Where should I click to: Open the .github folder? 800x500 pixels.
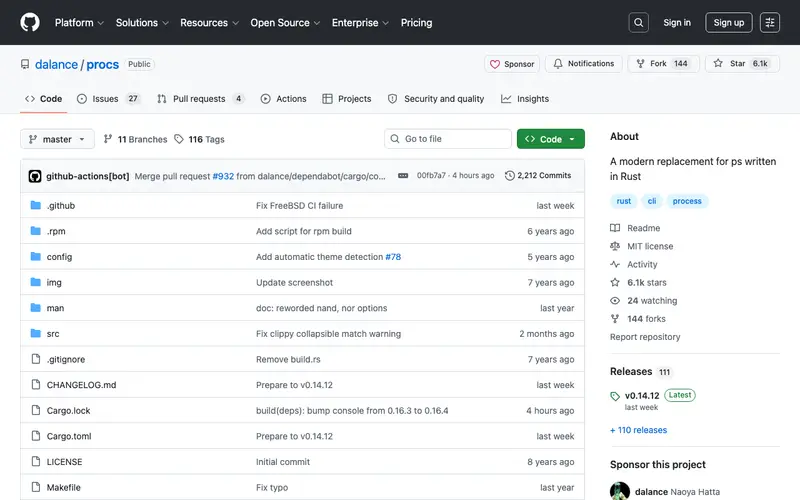tap(61, 206)
